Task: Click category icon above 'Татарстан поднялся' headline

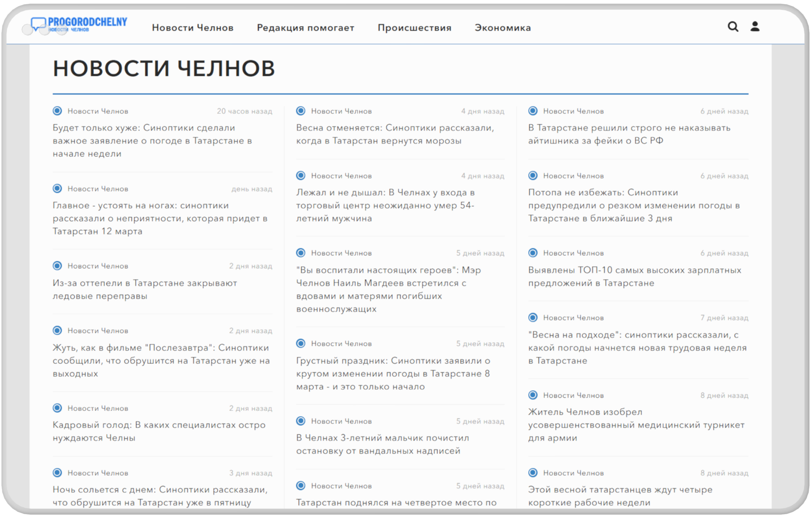Action: pyautogui.click(x=301, y=485)
